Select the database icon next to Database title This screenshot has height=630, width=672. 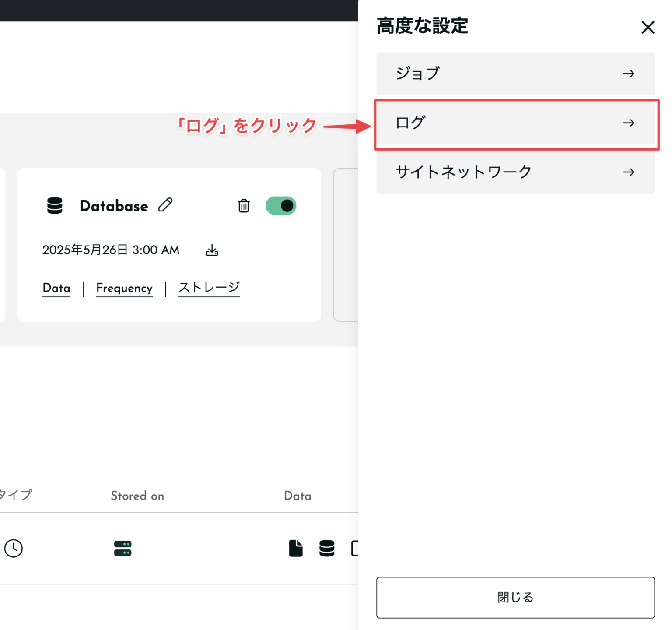[54, 206]
